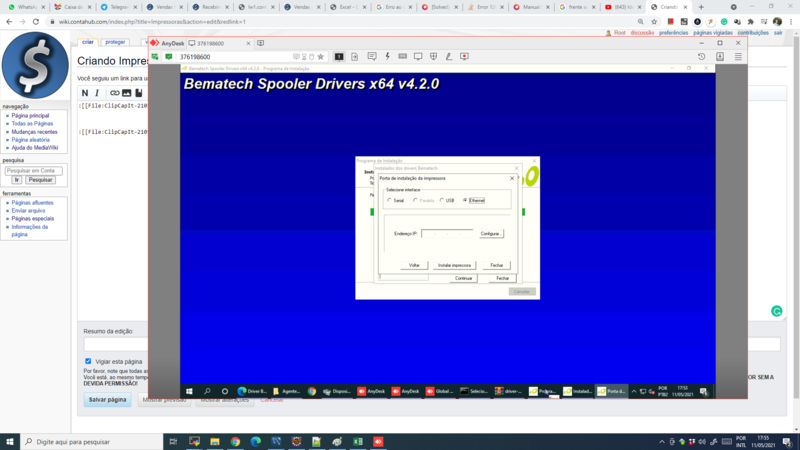
Task: Click the wiki search input field
Action: tap(34, 171)
